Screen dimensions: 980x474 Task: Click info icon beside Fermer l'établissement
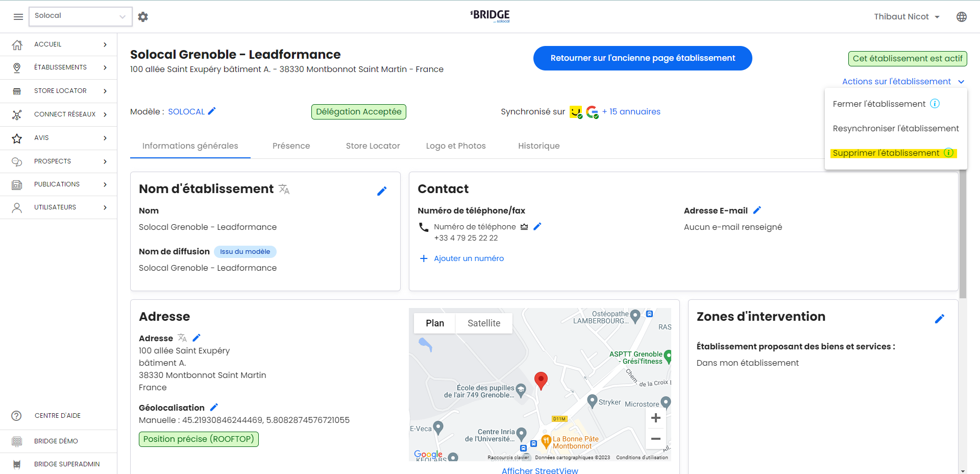click(935, 104)
